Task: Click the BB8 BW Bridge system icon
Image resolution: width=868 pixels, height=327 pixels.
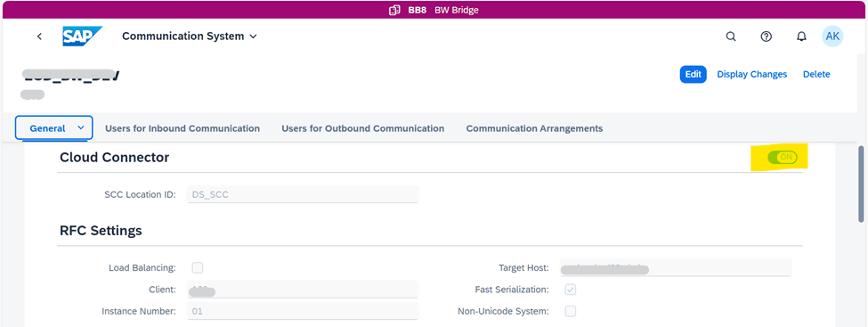Action: coord(394,10)
